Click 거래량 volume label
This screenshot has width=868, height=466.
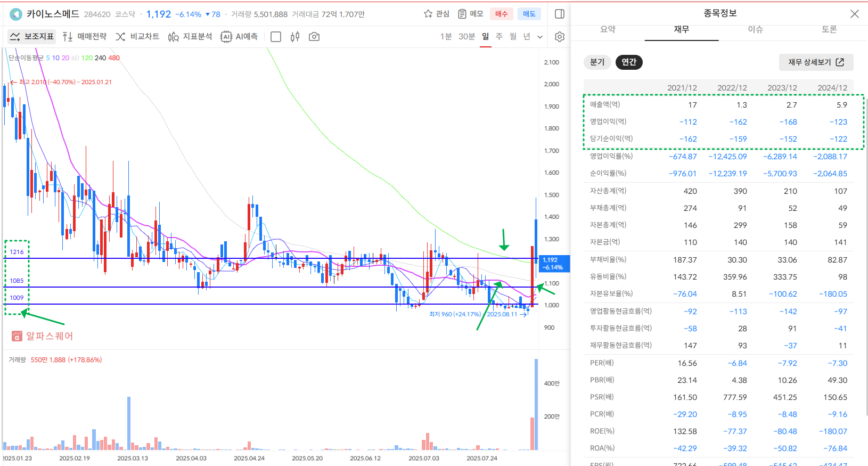click(17, 360)
